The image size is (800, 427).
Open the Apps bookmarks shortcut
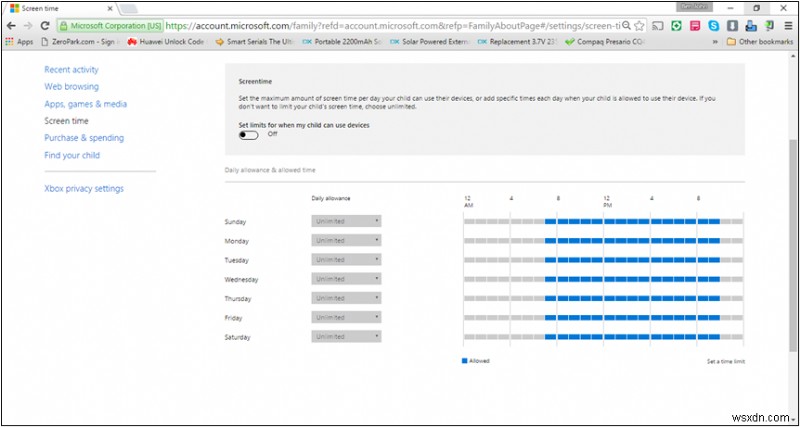[19, 42]
